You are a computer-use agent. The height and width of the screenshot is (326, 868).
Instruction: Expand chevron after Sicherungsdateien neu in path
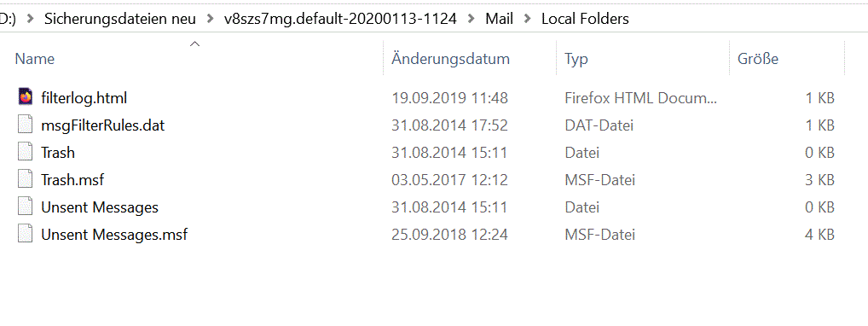pos(210,19)
